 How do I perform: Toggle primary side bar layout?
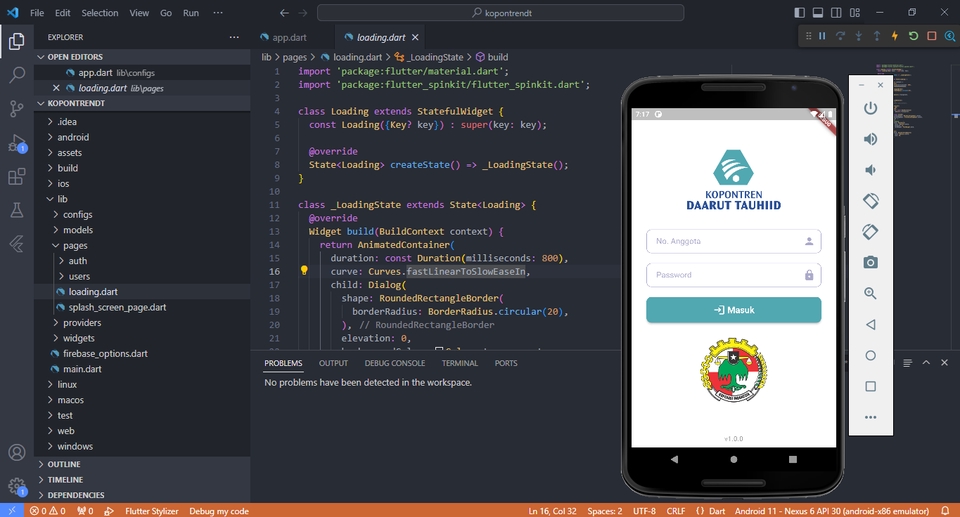800,12
